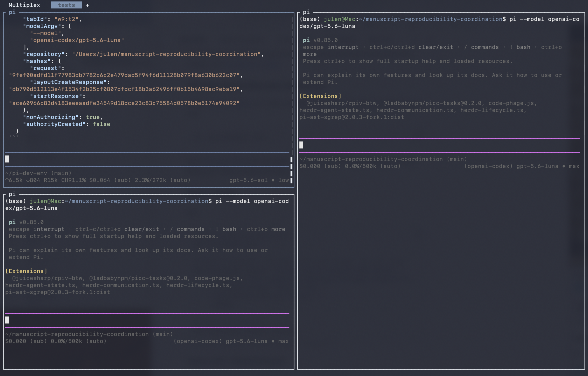Viewport: 588px width, 376px height.
Task: Click @ladbabynpm/picc-tasks@0.2.0 in the right pane
Action: 432,103
